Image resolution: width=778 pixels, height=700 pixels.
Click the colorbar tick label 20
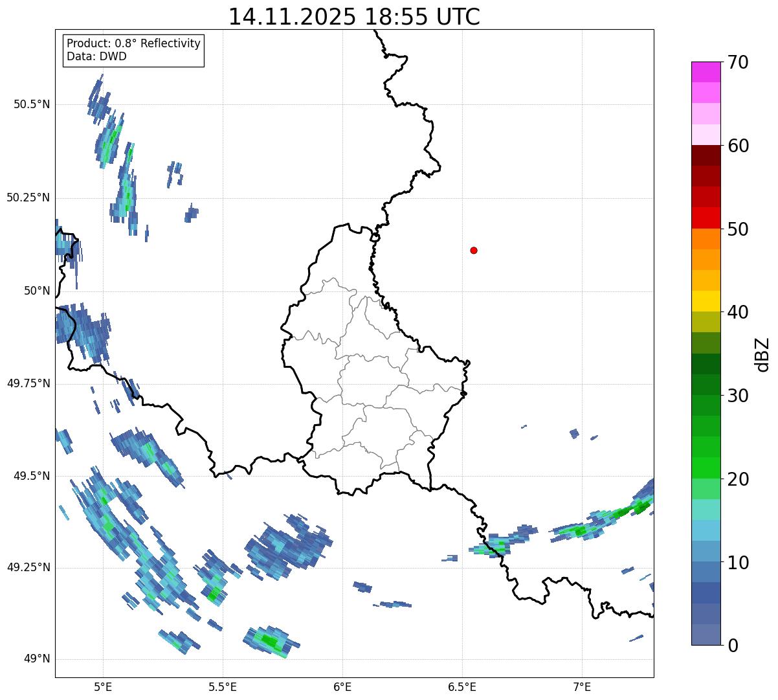pyautogui.click(x=738, y=479)
